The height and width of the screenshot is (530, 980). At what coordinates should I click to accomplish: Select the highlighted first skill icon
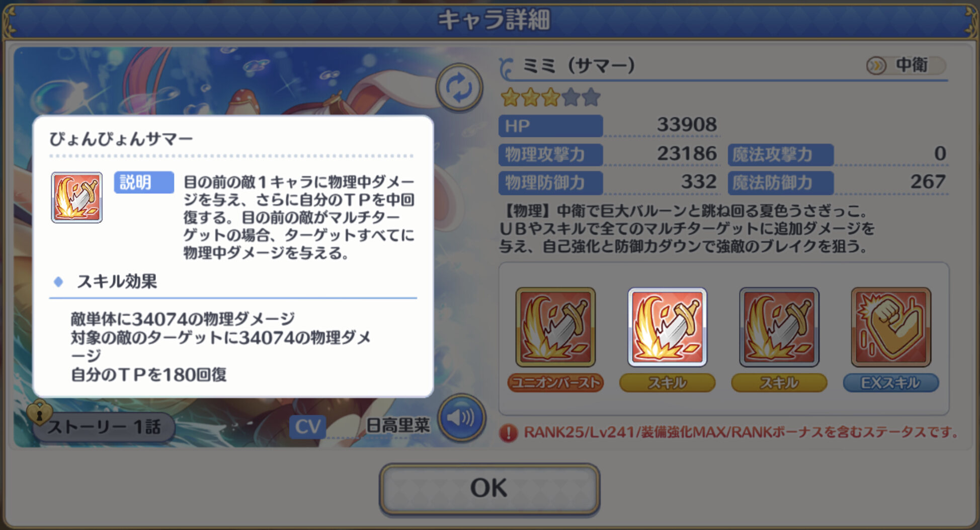(x=667, y=327)
